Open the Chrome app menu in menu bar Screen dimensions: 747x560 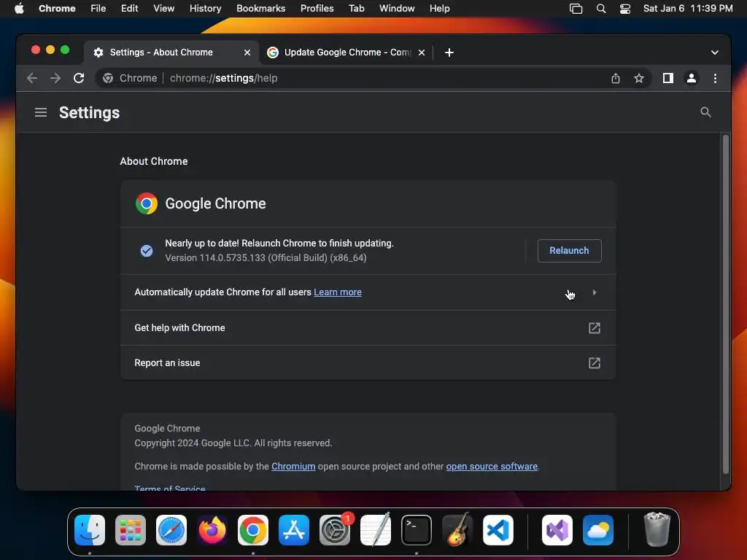point(57,8)
